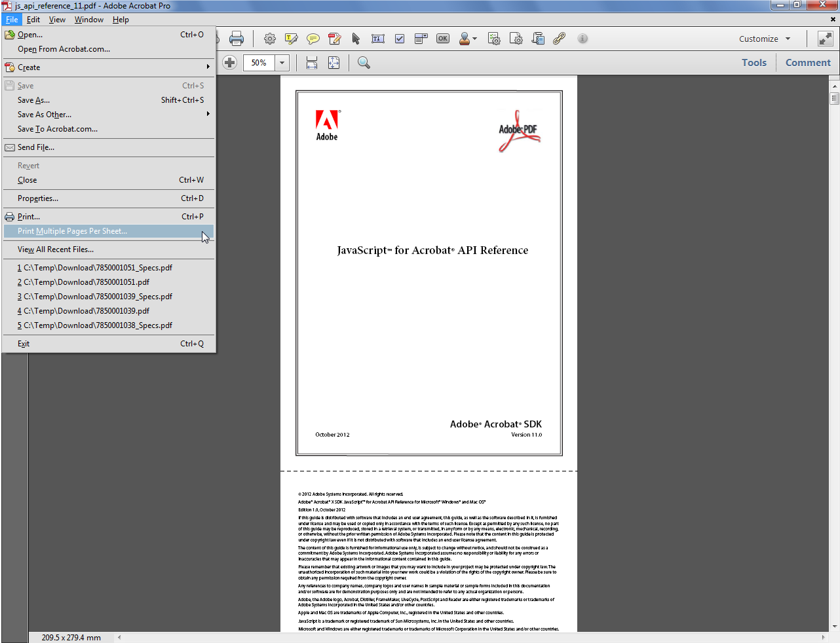
Task: Choose Save As... menu entry
Action: pyautogui.click(x=109, y=100)
